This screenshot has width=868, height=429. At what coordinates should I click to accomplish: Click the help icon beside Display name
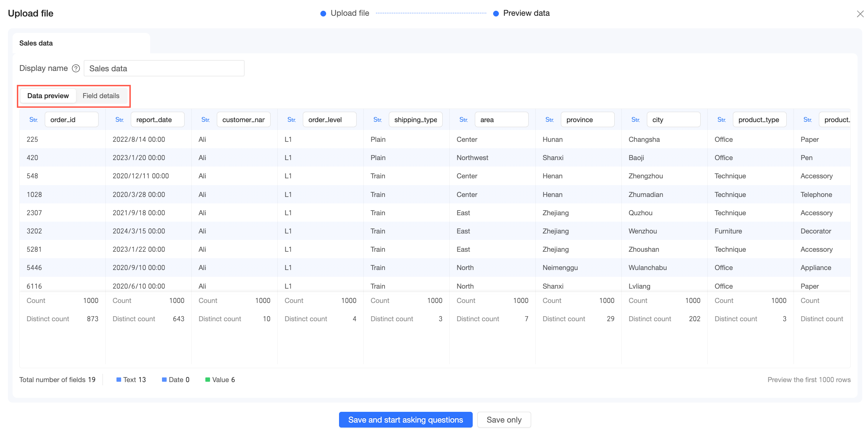point(76,68)
